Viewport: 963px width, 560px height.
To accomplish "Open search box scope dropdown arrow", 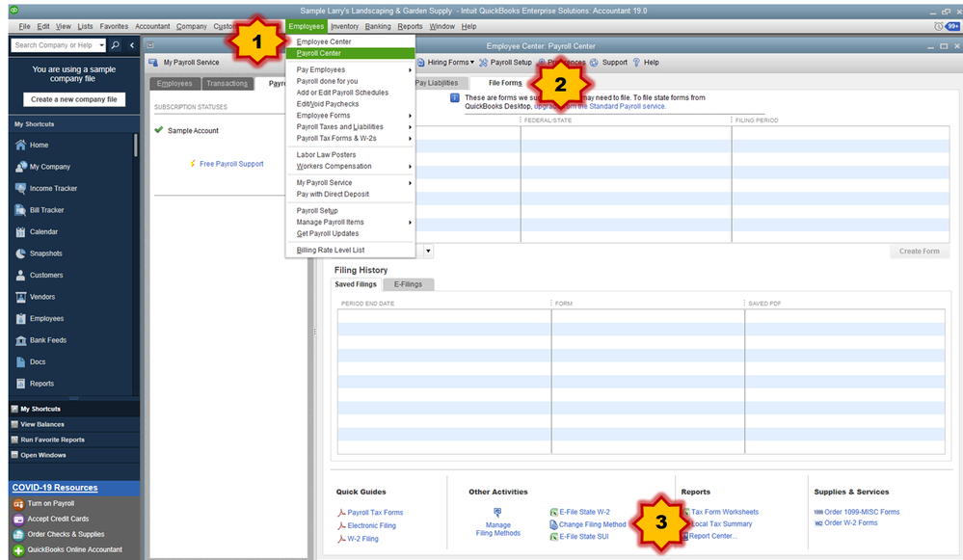I will [101, 45].
